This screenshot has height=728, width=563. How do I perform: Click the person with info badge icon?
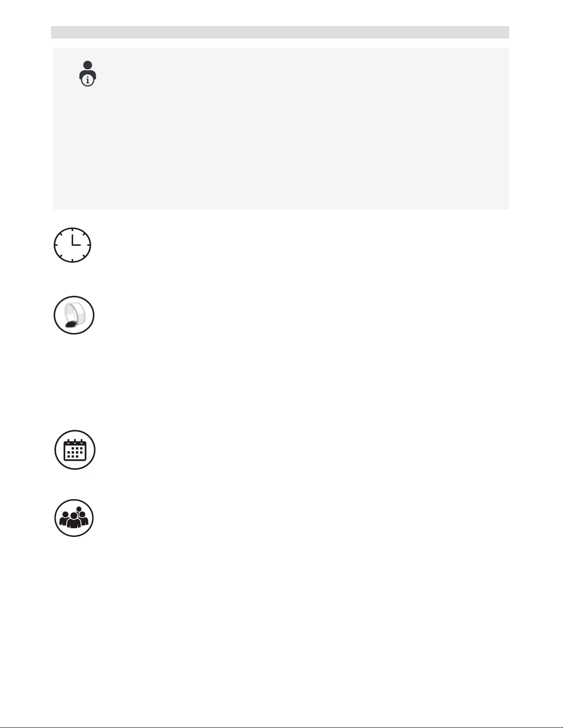click(x=87, y=73)
